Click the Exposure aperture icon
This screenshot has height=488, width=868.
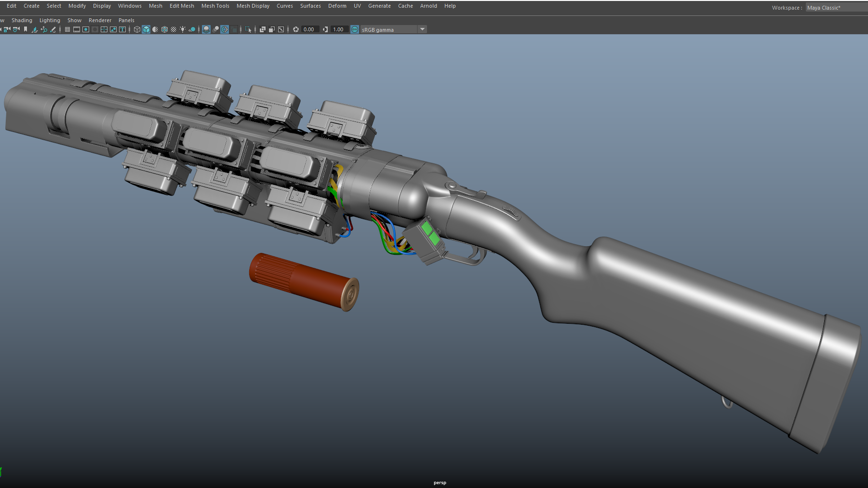pyautogui.click(x=296, y=29)
